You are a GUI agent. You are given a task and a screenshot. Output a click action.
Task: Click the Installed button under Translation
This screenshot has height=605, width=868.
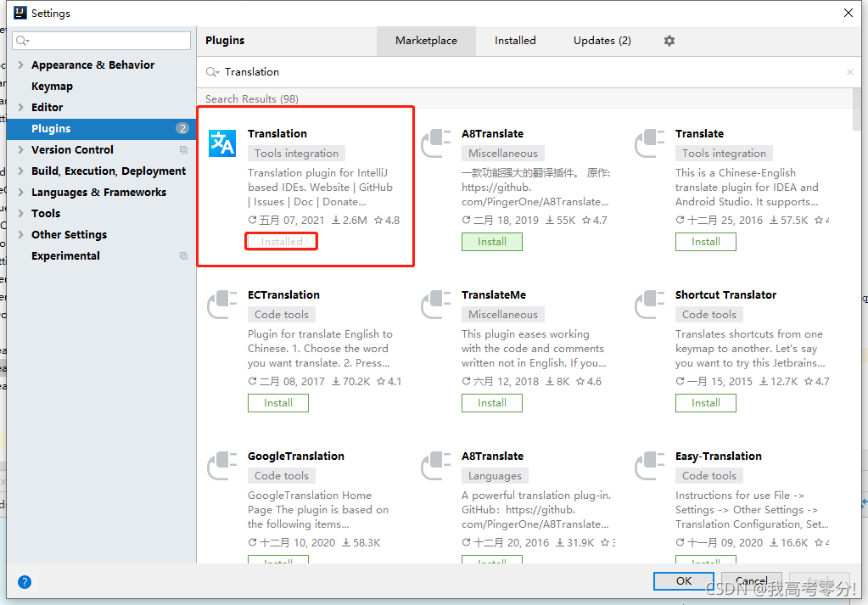coord(281,242)
